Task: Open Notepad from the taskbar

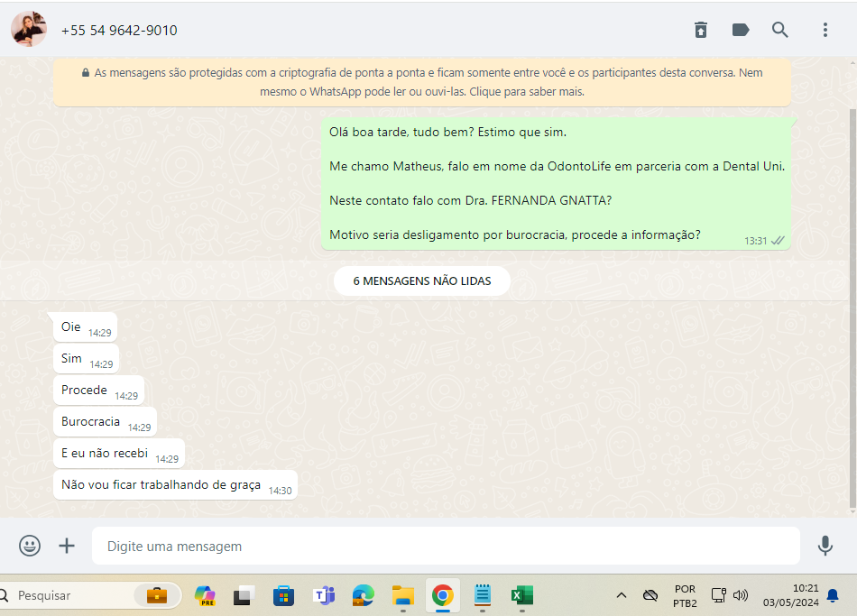Action: tap(482, 595)
